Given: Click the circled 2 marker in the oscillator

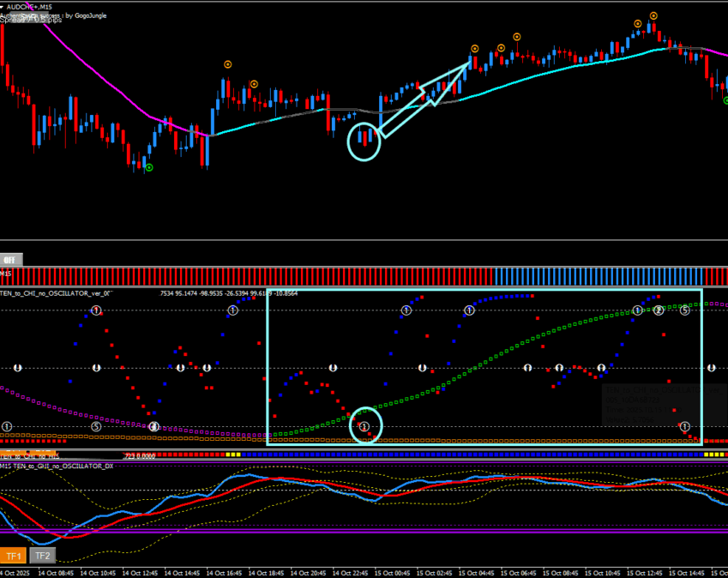Looking at the screenshot, I should pos(659,310).
